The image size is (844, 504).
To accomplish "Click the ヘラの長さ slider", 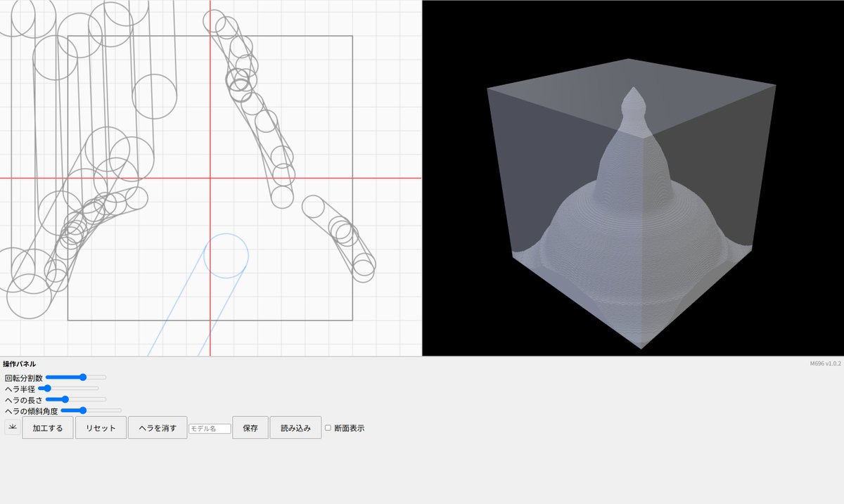I will [76, 399].
